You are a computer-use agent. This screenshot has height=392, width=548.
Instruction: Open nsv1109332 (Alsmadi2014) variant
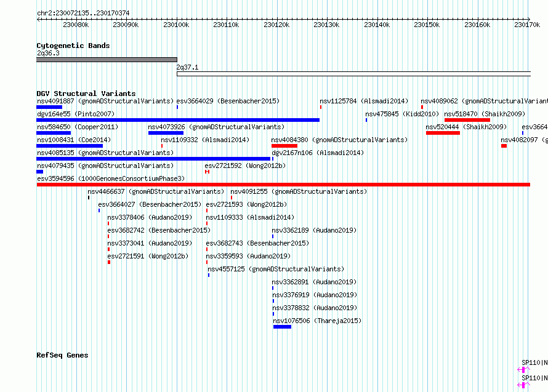click(x=205, y=140)
